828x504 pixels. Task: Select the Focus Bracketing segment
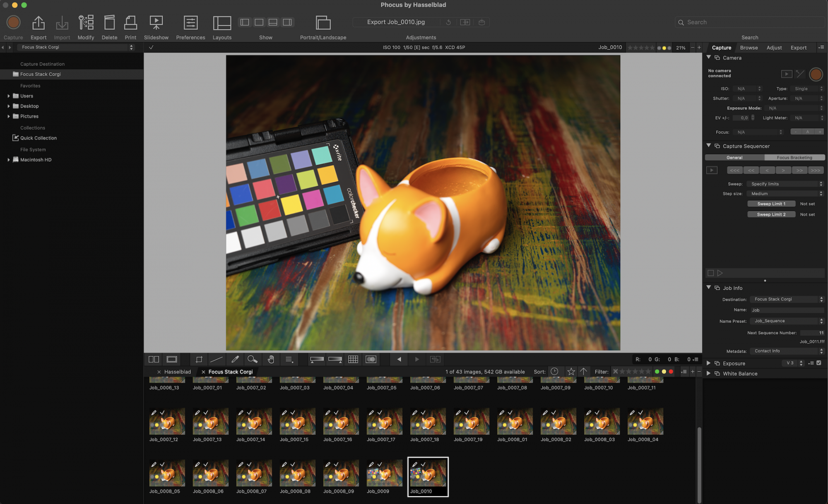[794, 158]
